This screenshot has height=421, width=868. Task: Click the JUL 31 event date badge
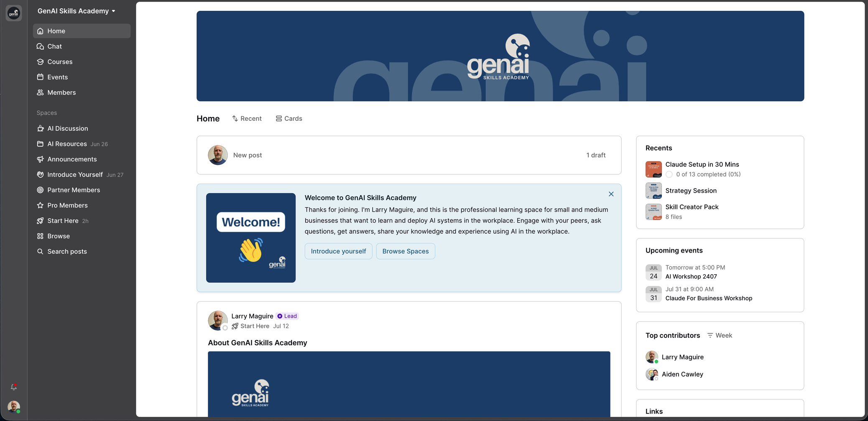pyautogui.click(x=654, y=294)
